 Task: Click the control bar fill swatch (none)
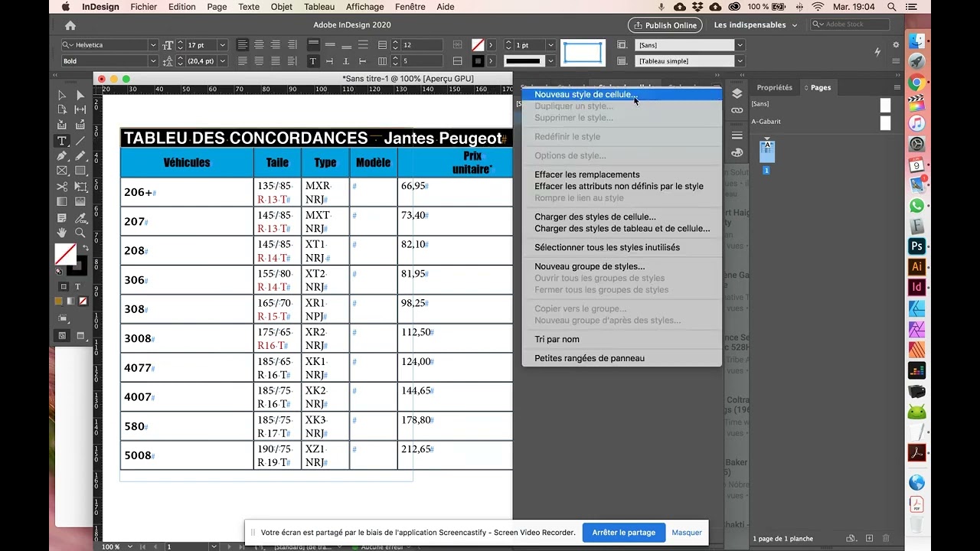point(478,45)
